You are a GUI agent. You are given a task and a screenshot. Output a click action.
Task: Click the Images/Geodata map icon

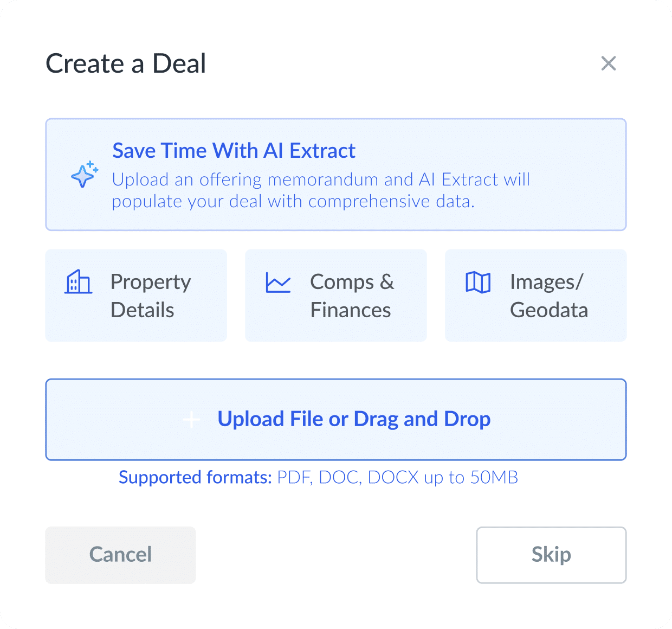478,283
